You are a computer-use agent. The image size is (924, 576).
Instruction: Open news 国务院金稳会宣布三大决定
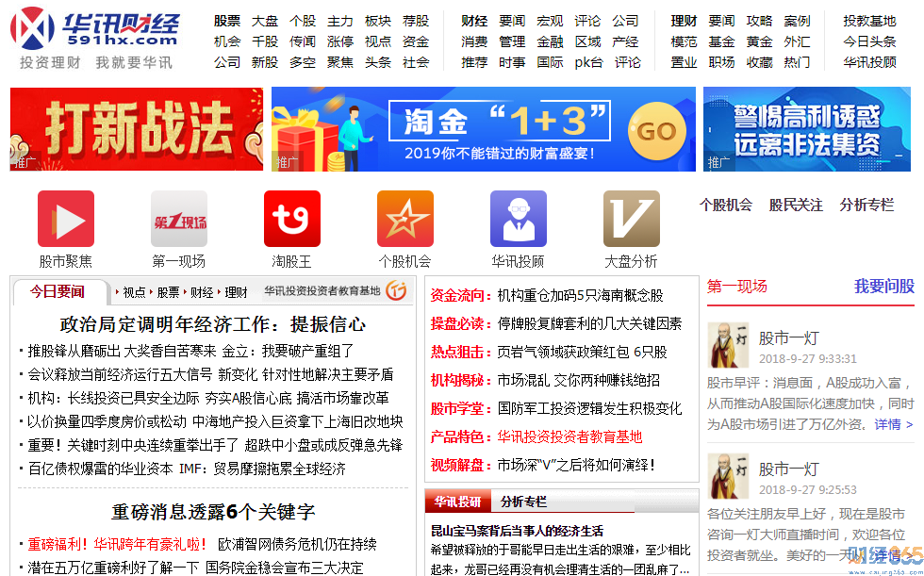[284, 568]
